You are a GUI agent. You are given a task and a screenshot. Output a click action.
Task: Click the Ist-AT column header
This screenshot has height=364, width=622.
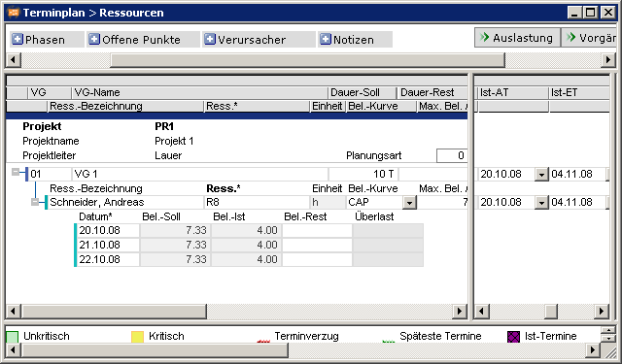click(x=513, y=92)
